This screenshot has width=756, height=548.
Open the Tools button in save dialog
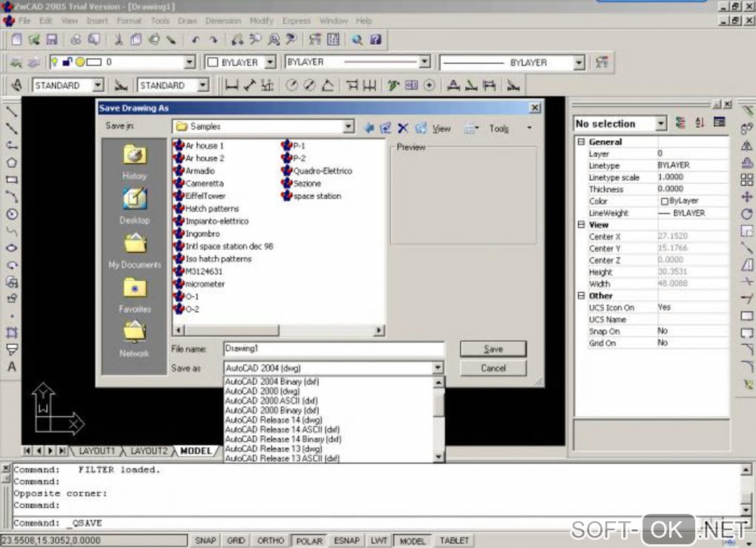tap(499, 128)
